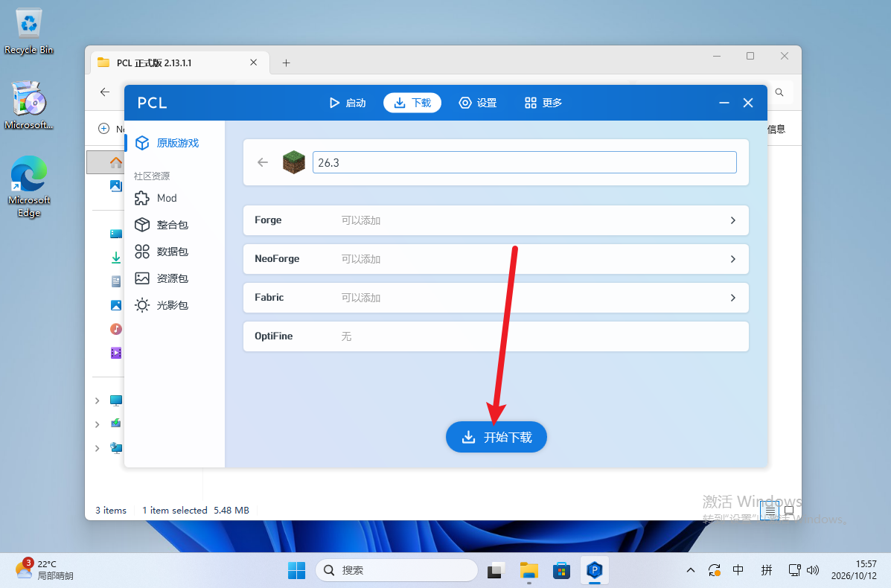Expand the Network tree node in Explorer
This screenshot has height=588, width=891.
click(x=98, y=448)
